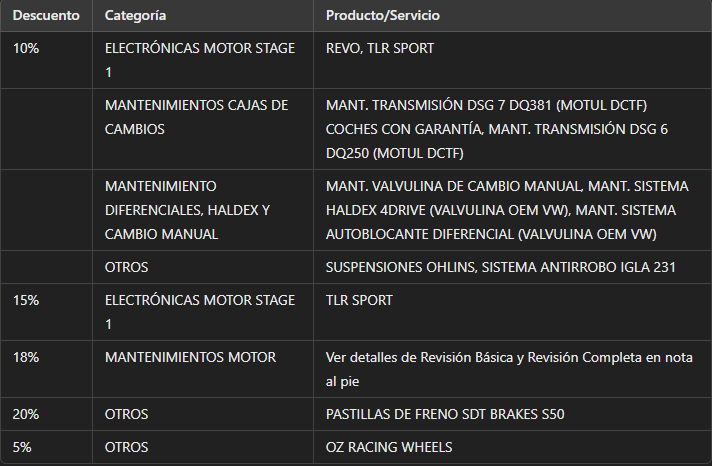
Task: Select the 15% discount cell
Action: tap(46, 312)
